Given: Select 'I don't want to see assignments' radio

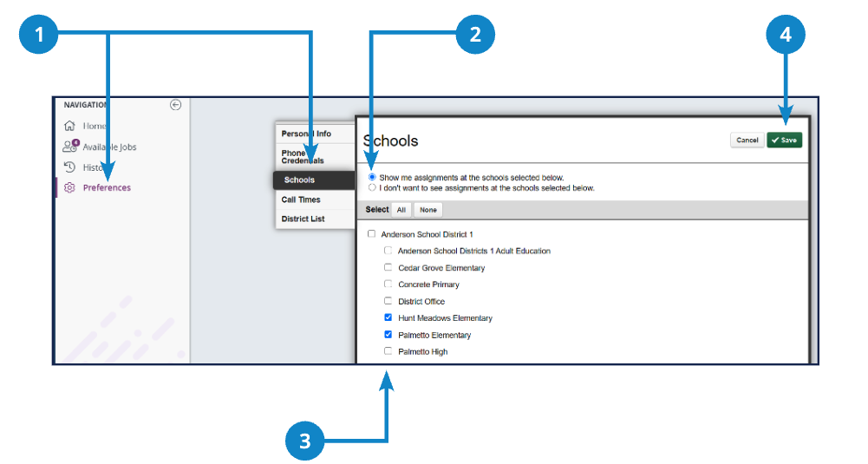Looking at the screenshot, I should (x=372, y=187).
